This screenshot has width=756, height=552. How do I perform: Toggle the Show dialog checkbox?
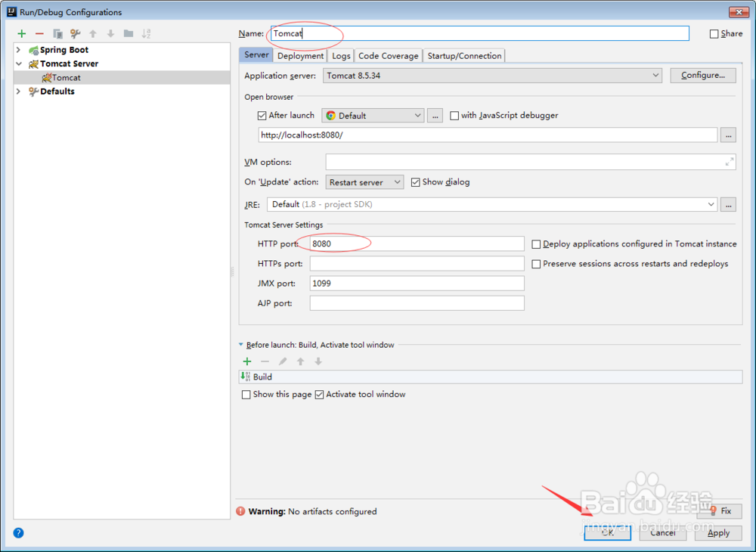point(415,182)
